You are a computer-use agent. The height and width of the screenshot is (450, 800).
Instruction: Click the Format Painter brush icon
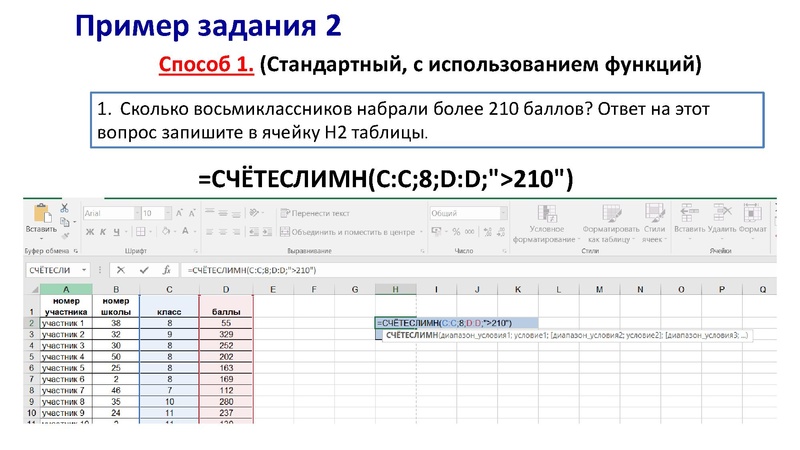(x=65, y=235)
